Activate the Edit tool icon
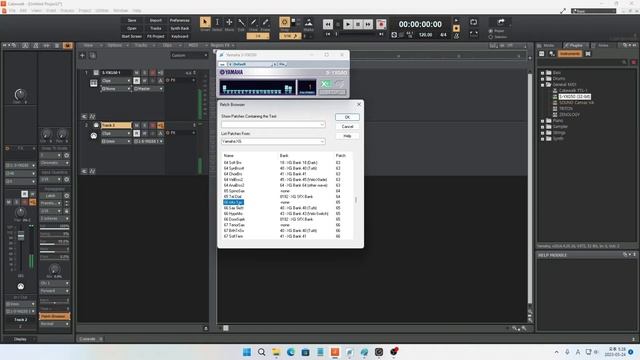The height and width of the screenshot is (360, 640). coord(242,22)
